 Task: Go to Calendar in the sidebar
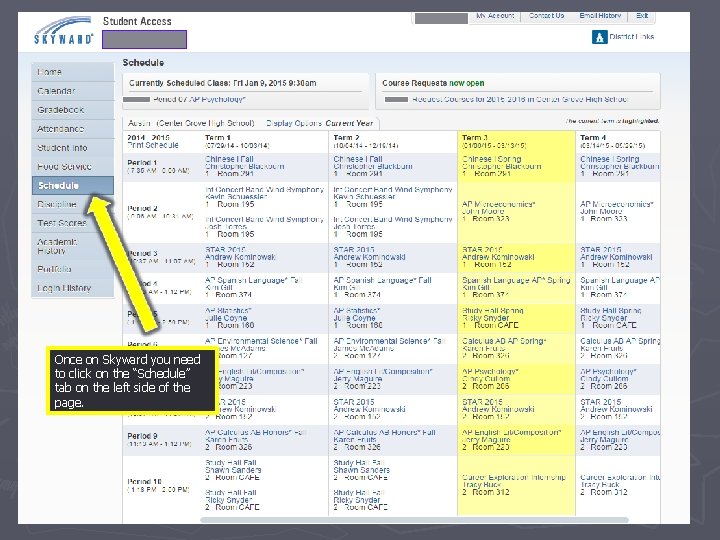[73, 91]
